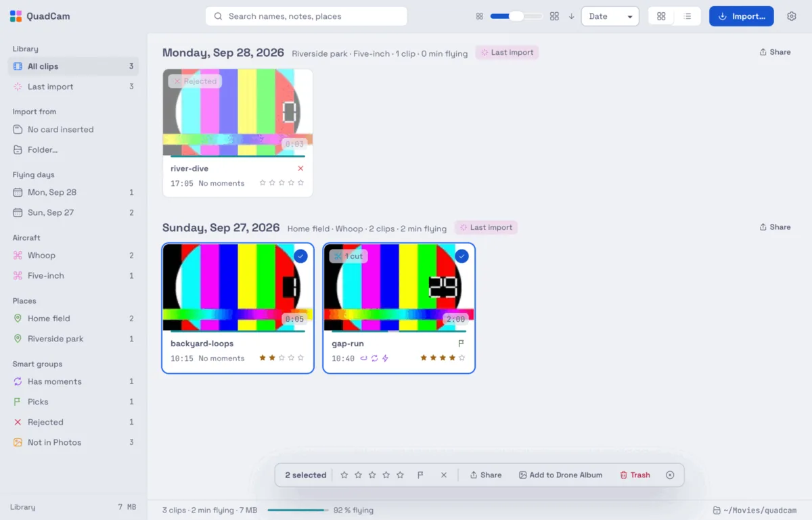Set third star on backyard-loops rating

[x=281, y=358]
